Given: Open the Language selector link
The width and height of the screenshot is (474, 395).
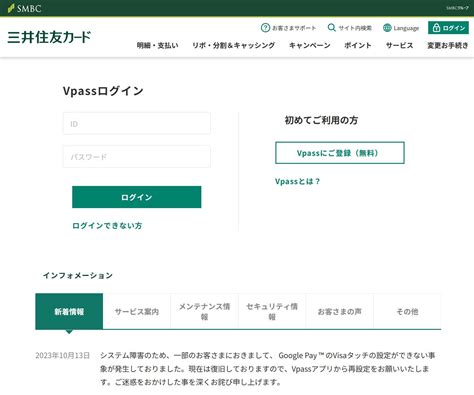Looking at the screenshot, I should (x=406, y=28).
